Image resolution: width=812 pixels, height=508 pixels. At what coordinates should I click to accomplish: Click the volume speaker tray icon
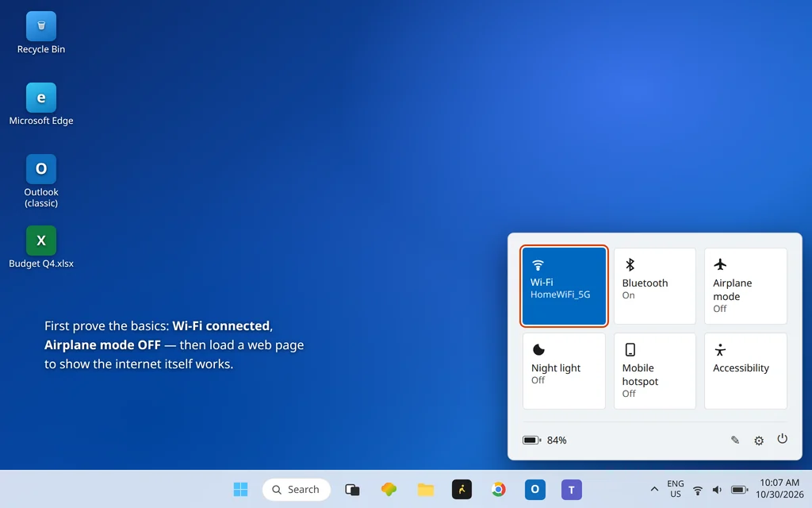click(x=717, y=490)
